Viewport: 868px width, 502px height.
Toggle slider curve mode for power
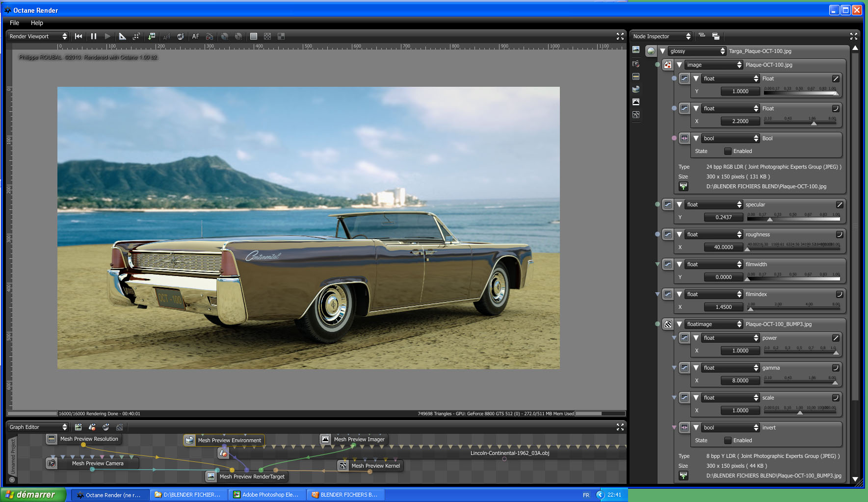click(836, 338)
